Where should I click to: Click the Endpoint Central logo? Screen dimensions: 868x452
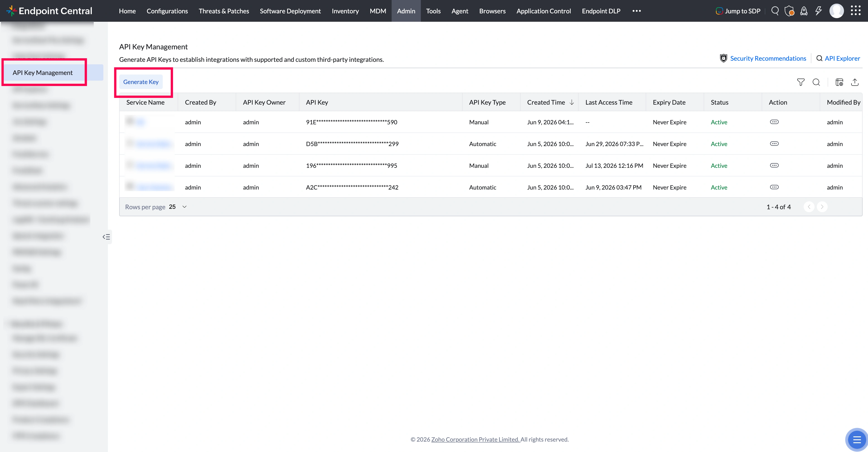coord(49,11)
